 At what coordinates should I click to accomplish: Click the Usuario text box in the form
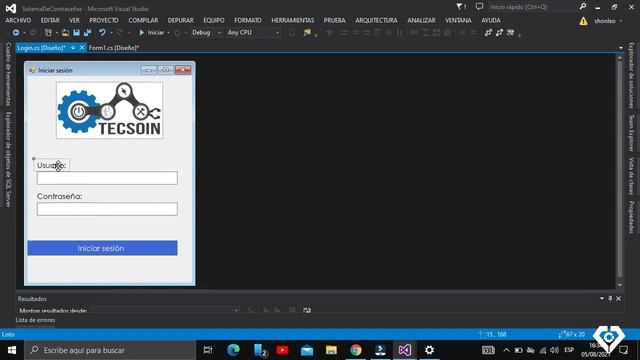click(107, 178)
